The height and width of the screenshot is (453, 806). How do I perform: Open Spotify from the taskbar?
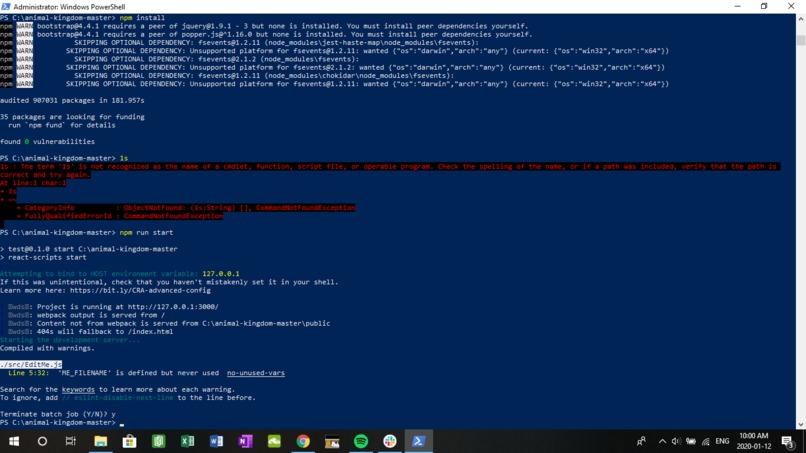[361, 441]
